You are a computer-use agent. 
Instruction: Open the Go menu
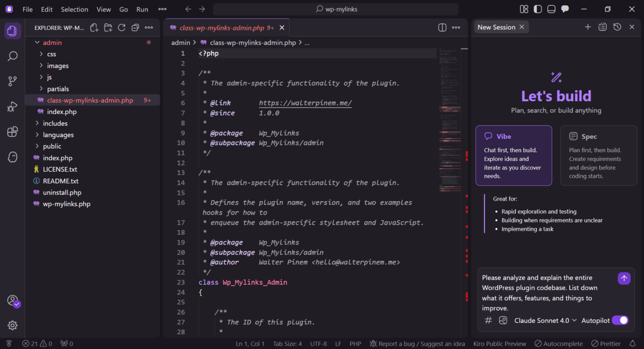pyautogui.click(x=123, y=9)
